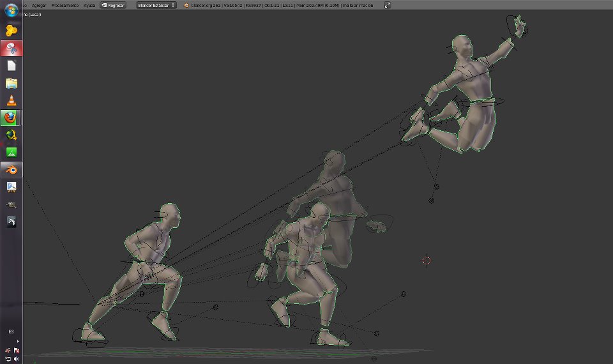613x364 pixels.
Task: Click the malla animacion object name text
Action: pos(358,6)
